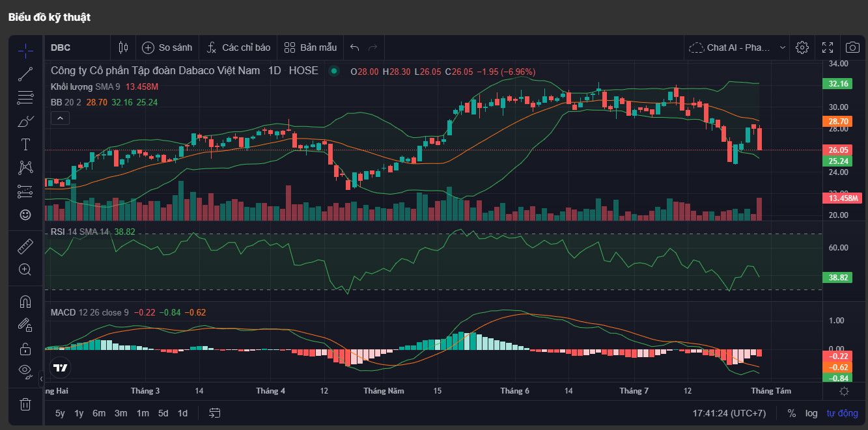
Task: Click the −0.84 MACD value label
Action: click(837, 378)
